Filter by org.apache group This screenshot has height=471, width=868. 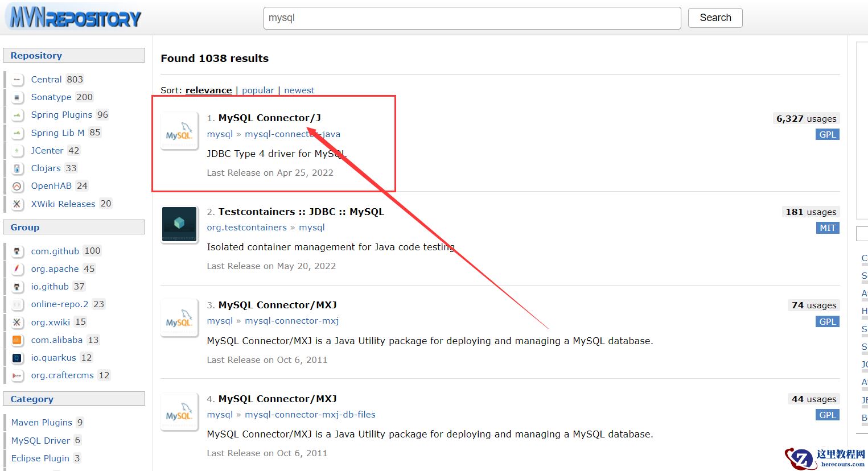[x=55, y=268]
